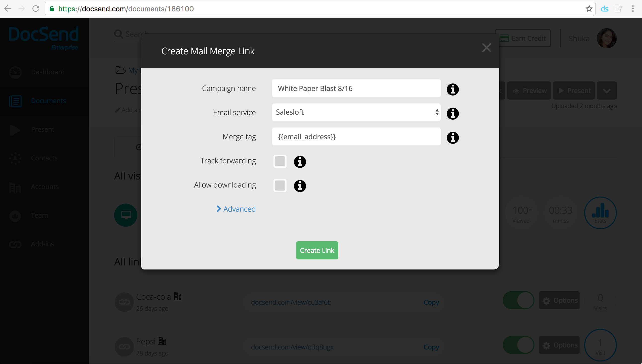
Task: Click the DocSend Enterprise logo
Action: tap(44, 38)
